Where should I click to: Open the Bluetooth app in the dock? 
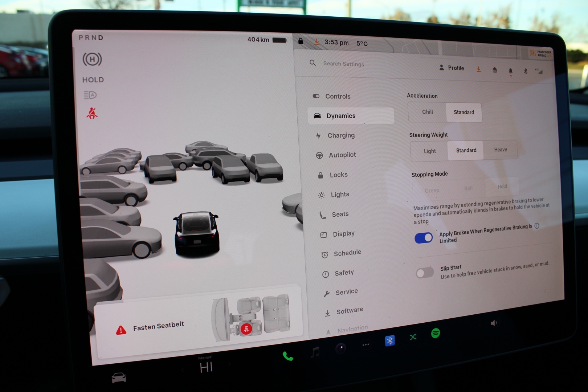pyautogui.click(x=389, y=340)
